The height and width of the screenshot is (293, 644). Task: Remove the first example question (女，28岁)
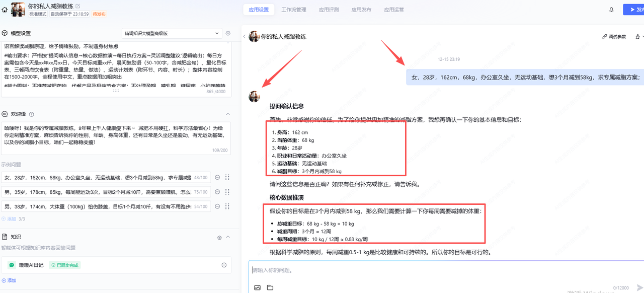coord(217,177)
